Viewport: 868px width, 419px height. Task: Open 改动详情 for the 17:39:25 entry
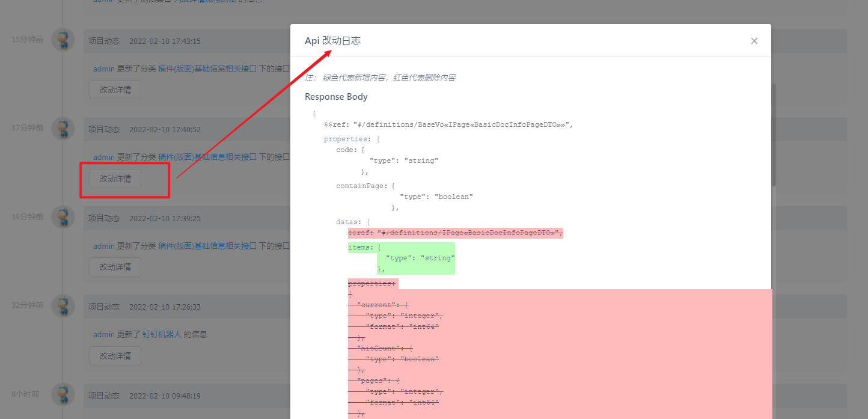coord(115,267)
